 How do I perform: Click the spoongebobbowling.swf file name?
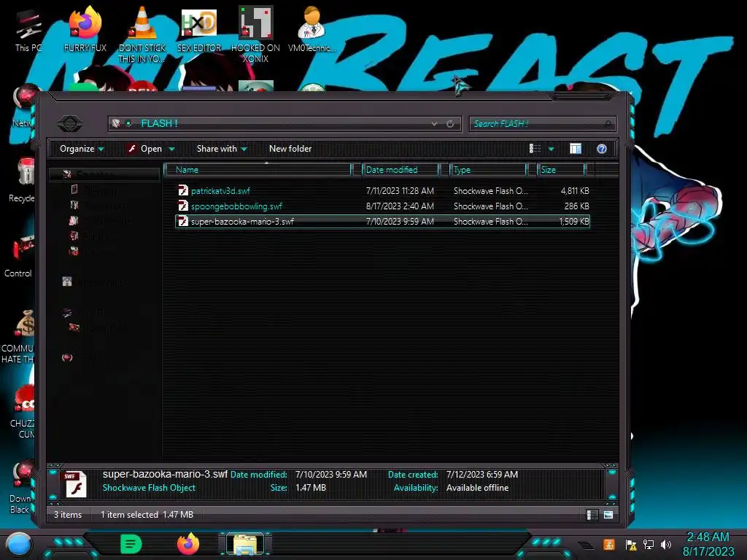pyautogui.click(x=237, y=206)
